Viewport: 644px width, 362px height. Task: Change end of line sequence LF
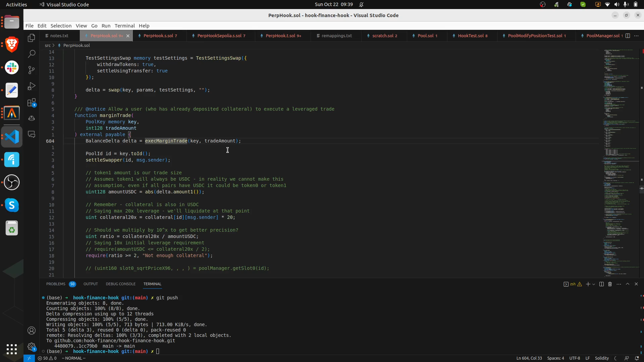588,358
